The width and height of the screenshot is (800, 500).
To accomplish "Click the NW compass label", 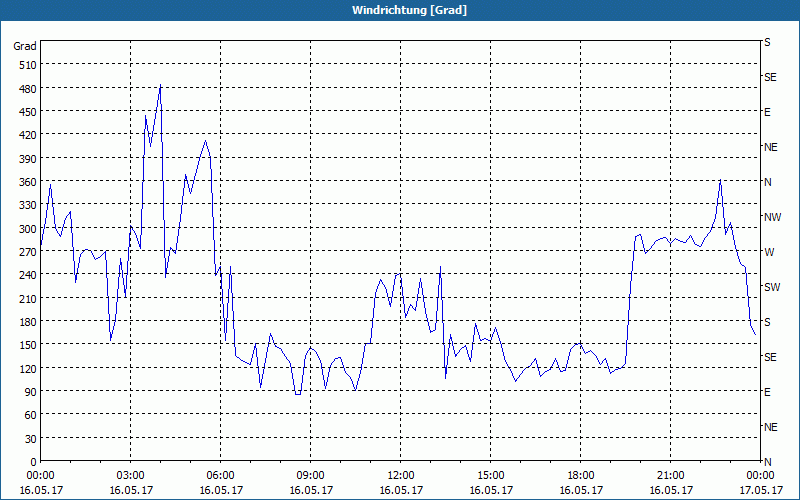I will pyautogui.click(x=772, y=217).
